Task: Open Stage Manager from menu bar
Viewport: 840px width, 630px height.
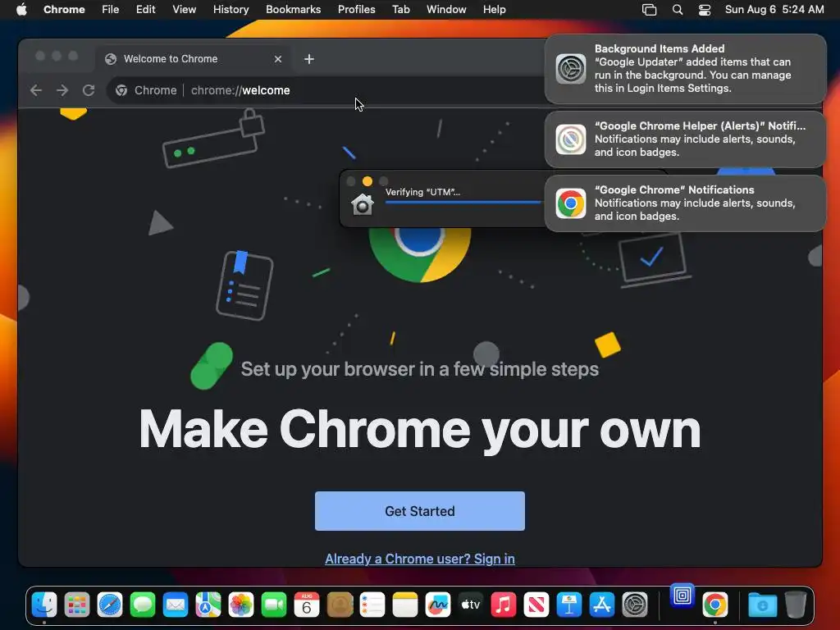Action: (x=650, y=9)
